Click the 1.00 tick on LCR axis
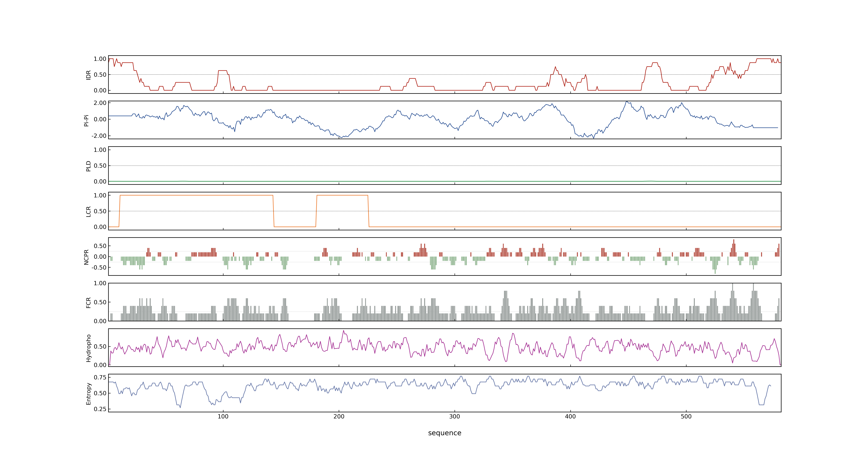The width and height of the screenshot is (868, 463). point(100,195)
